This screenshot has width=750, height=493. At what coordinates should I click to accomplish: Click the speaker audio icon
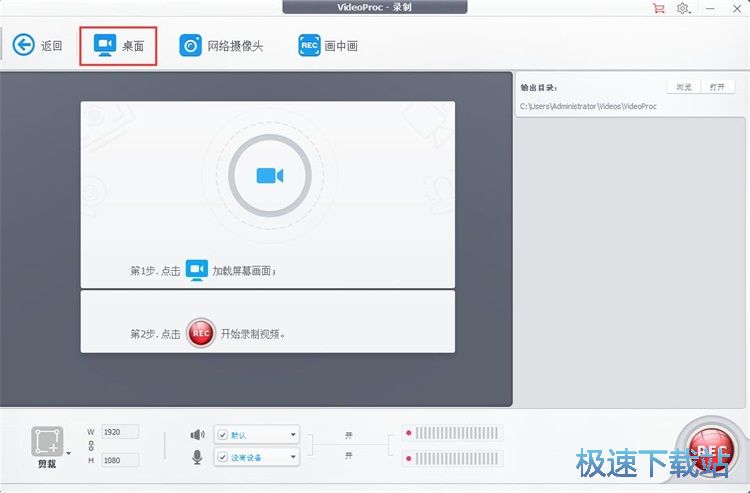pos(197,434)
